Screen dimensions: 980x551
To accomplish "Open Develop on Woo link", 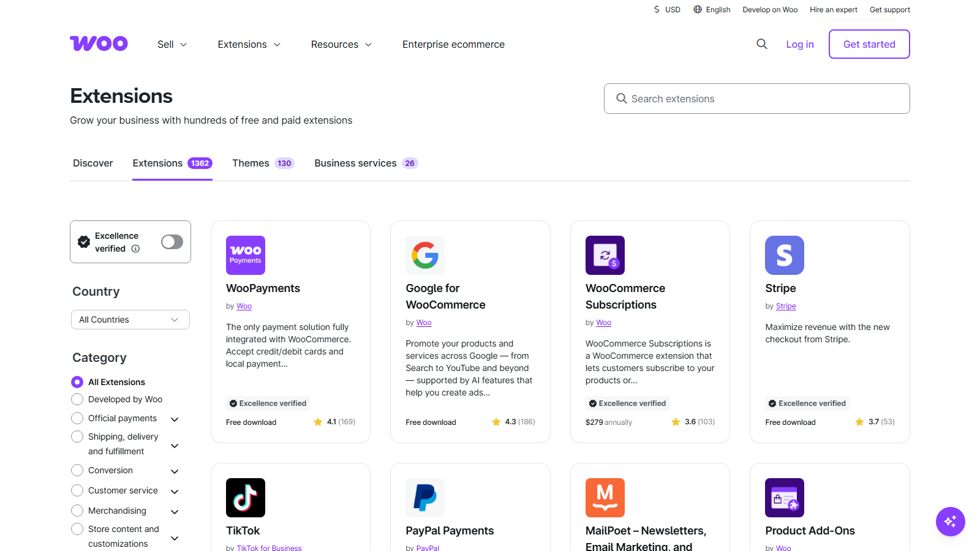I will pos(770,10).
